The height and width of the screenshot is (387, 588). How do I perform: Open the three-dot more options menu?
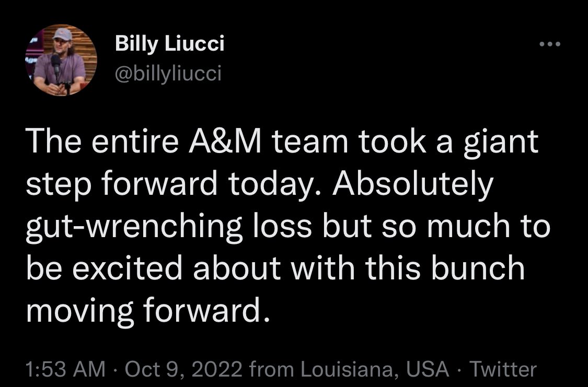pos(550,44)
